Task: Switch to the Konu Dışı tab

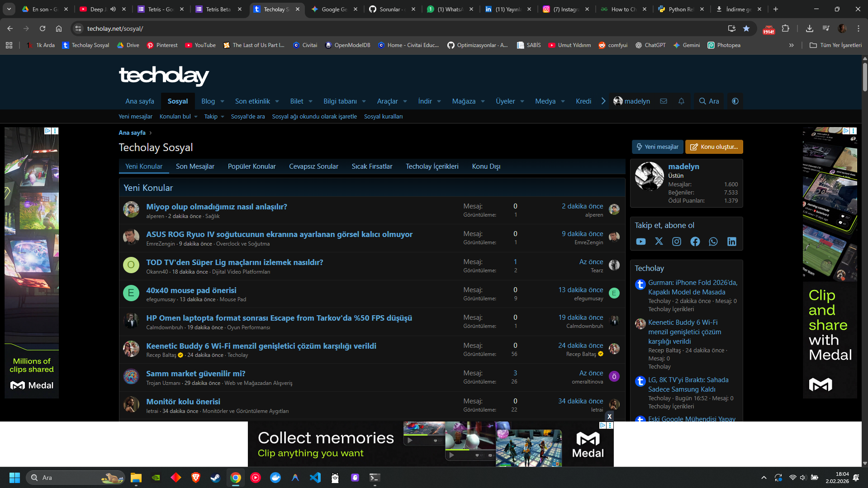Action: click(x=486, y=166)
